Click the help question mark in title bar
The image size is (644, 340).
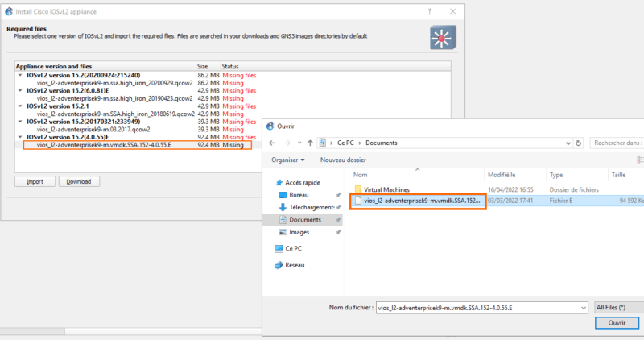point(430,11)
